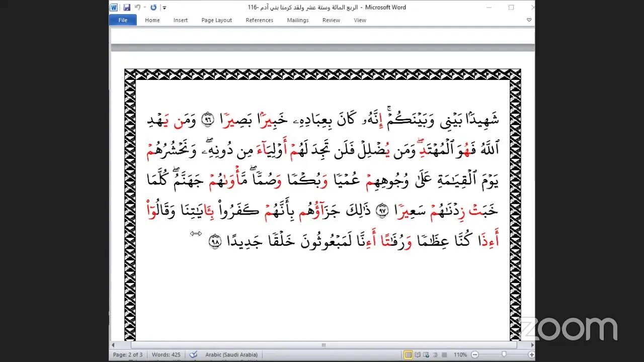This screenshot has width=644, height=362.
Task: Place cursor at verse marker ٩٨
Action: [214, 242]
